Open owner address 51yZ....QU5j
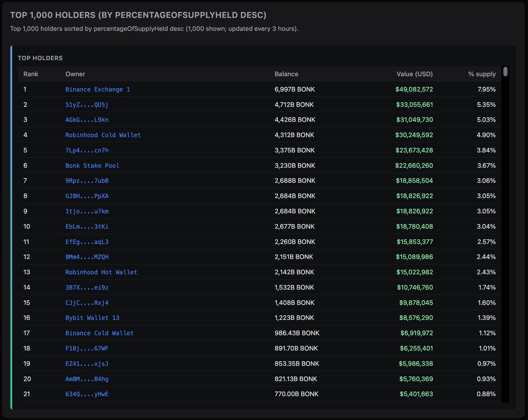 point(87,105)
